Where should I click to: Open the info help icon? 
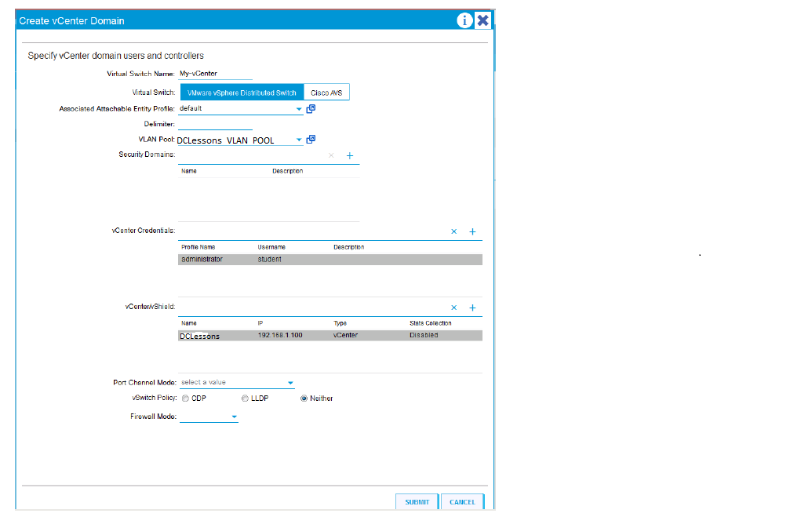(464, 20)
